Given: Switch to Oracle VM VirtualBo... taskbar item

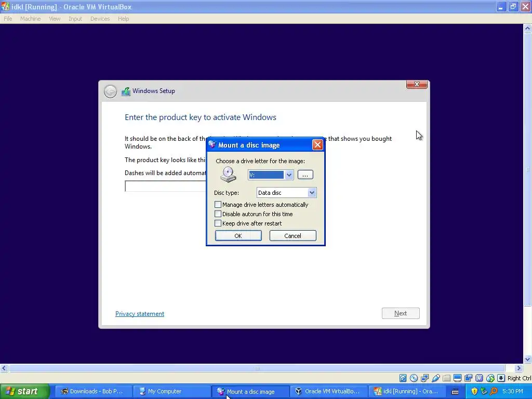Looking at the screenshot, I should point(328,392).
